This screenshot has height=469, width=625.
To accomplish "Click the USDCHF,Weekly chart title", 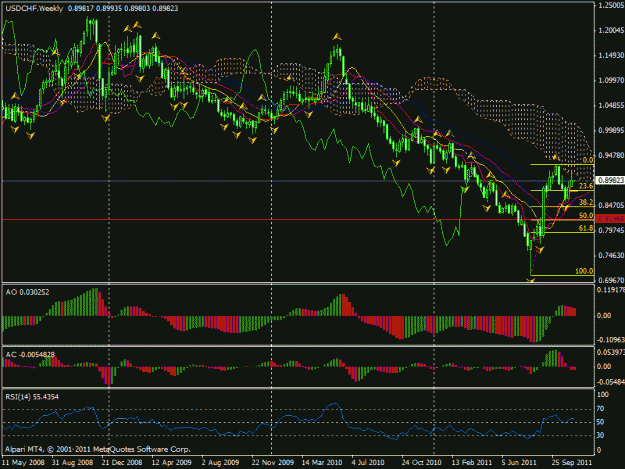I will pyautogui.click(x=34, y=8).
